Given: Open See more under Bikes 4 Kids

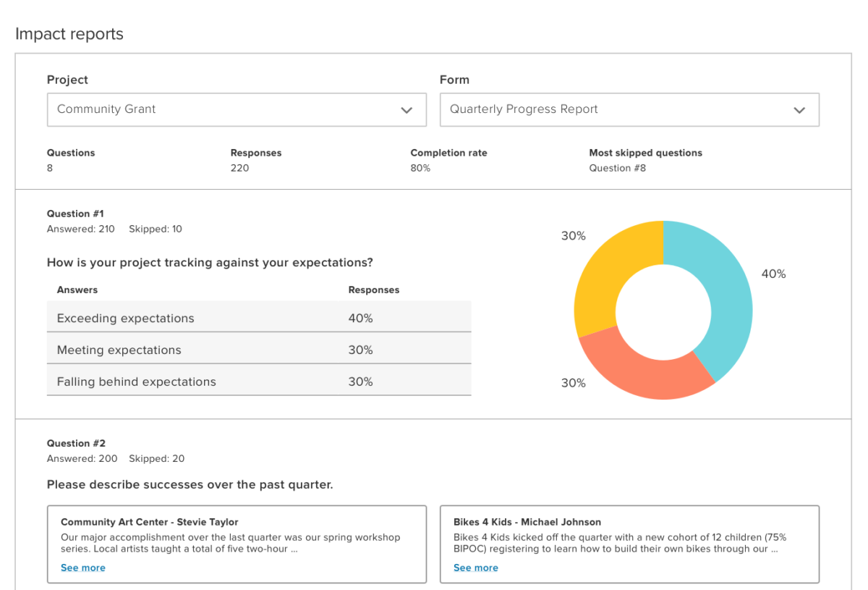Looking at the screenshot, I should (475, 568).
